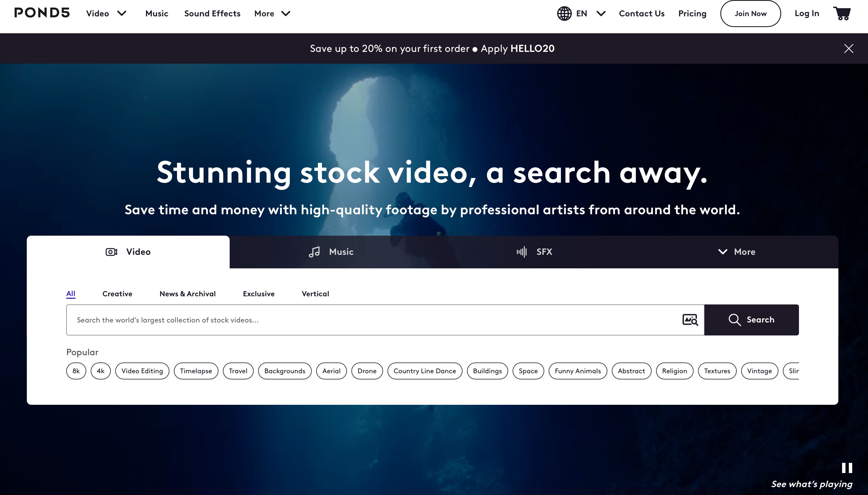Dismiss the HELLO20 promo banner
The image size is (868, 495).
click(848, 48)
